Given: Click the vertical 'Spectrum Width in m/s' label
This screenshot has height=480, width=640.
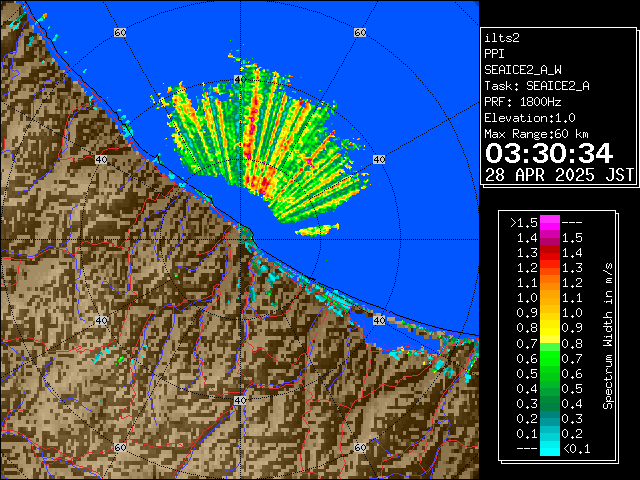Looking at the screenshot, I should [x=608, y=336].
